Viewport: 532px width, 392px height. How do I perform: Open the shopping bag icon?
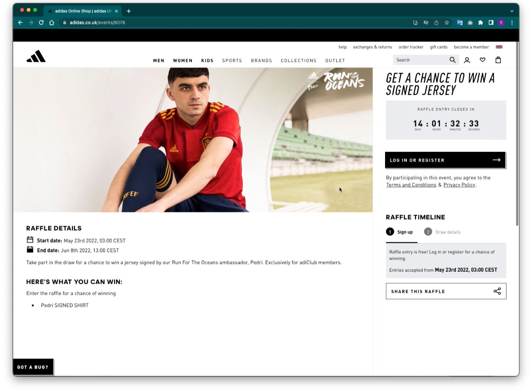[x=498, y=60]
